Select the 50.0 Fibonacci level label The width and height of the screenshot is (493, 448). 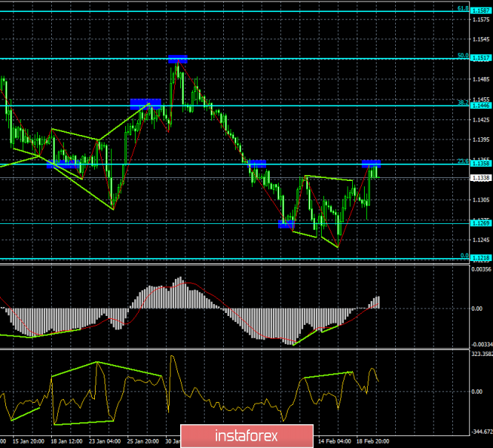click(463, 56)
